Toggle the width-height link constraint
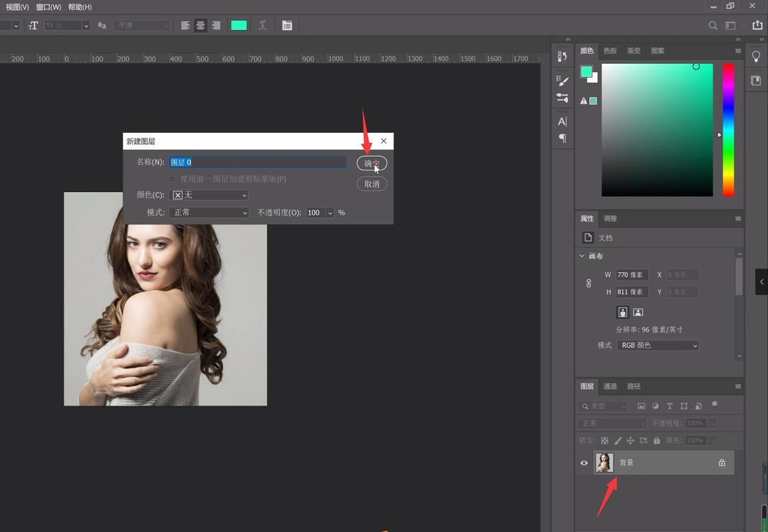Viewport: 768px width, 532px height. (x=588, y=283)
